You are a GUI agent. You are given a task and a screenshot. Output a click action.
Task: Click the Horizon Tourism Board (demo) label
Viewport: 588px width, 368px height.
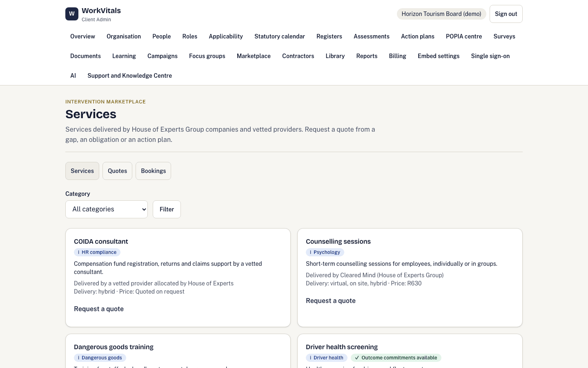point(441,14)
